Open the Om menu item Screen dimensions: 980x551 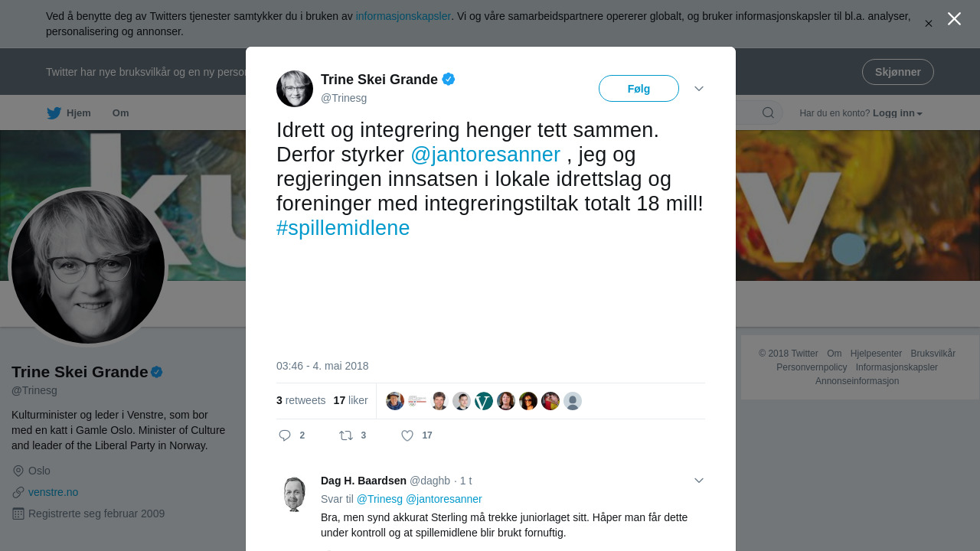point(121,113)
